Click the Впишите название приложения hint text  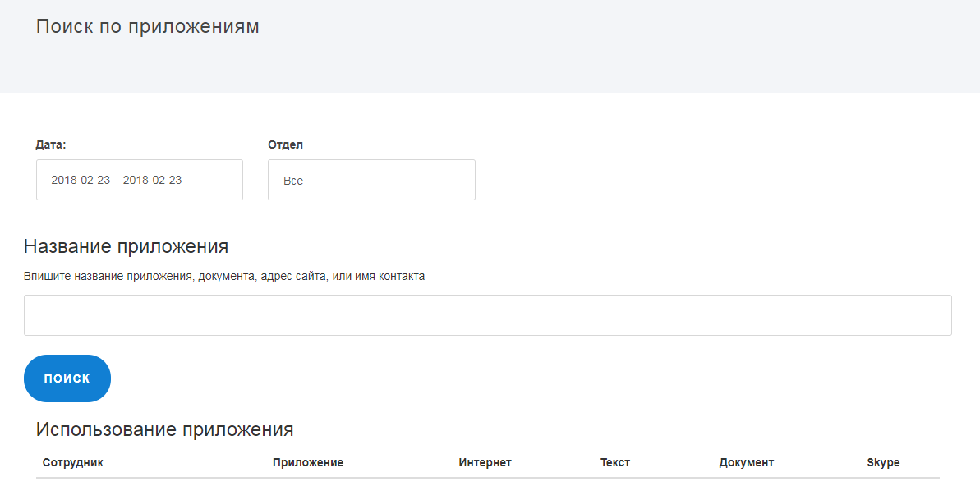pos(224,277)
